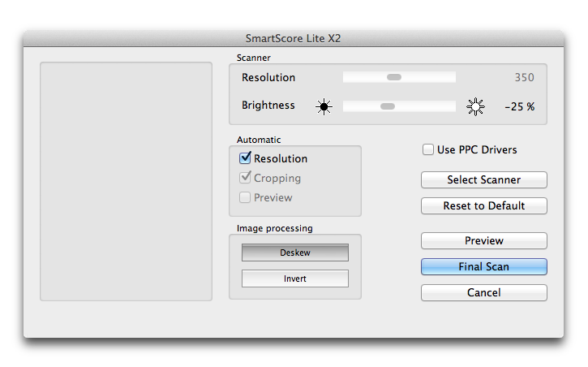Click the Brightness slider handle
This screenshot has width=588, height=367.
pos(388,106)
